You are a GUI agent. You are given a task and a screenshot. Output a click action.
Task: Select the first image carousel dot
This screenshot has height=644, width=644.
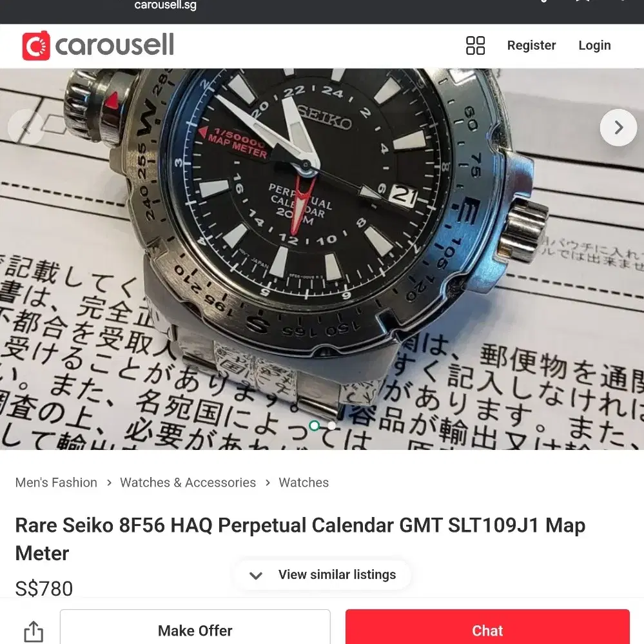coord(315,425)
